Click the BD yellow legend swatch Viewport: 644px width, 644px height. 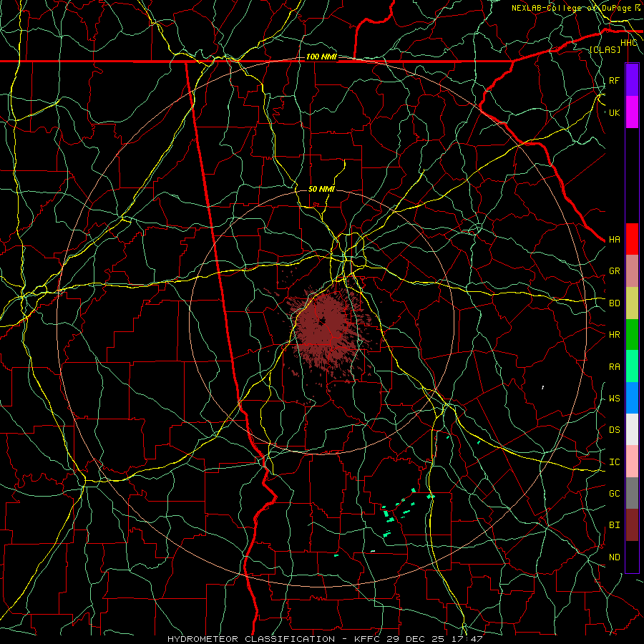tap(632, 303)
